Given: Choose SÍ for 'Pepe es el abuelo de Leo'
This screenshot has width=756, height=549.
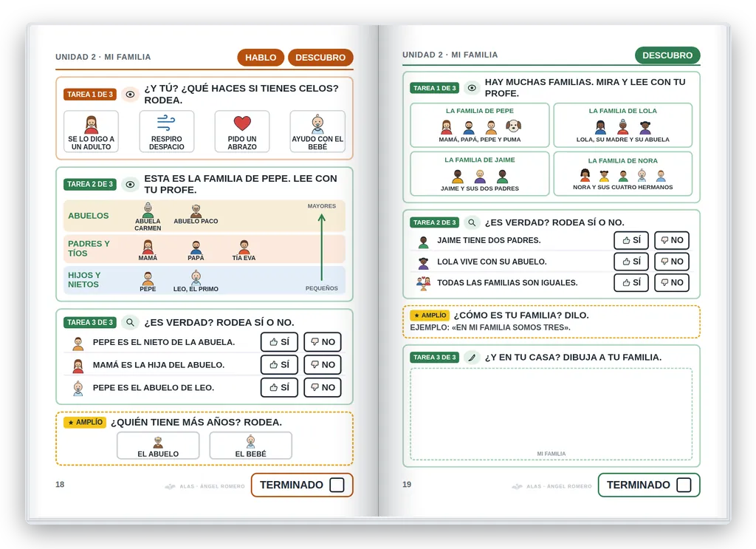Looking at the screenshot, I should pyautogui.click(x=279, y=387).
